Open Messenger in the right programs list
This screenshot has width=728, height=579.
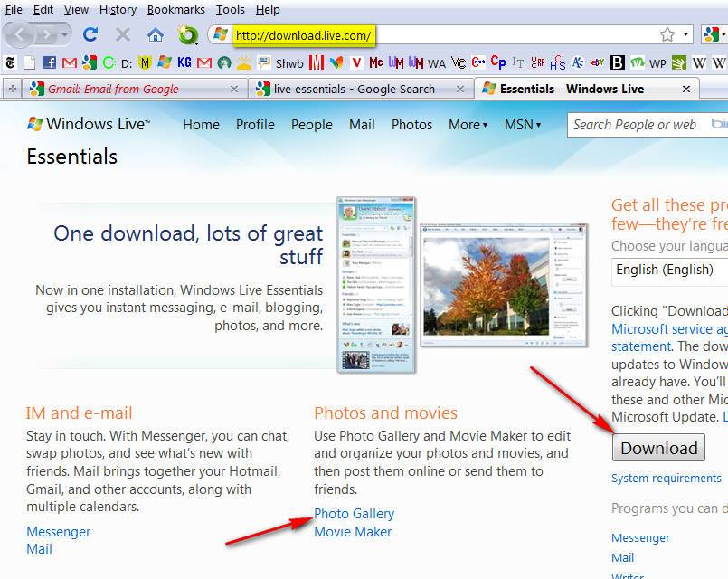(x=640, y=537)
